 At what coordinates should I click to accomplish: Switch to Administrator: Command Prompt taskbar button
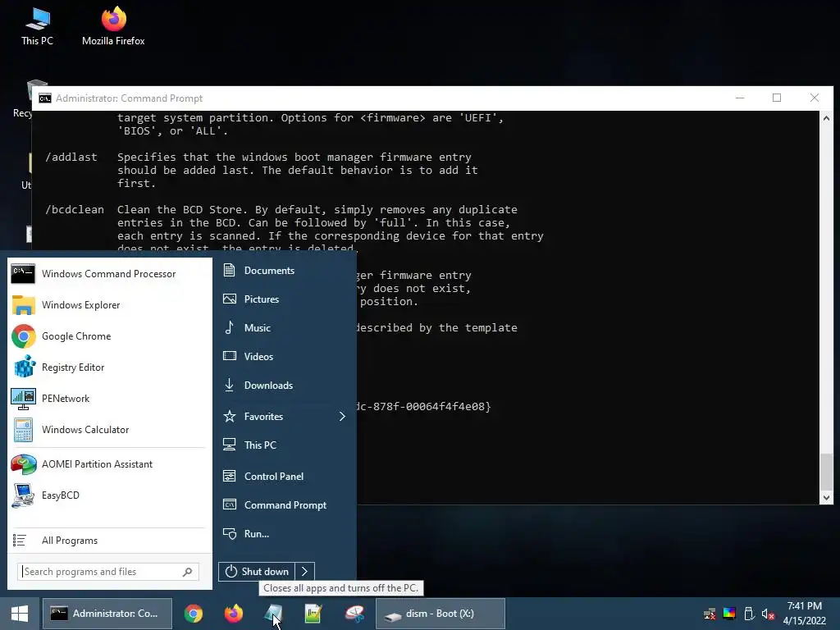[x=107, y=614]
